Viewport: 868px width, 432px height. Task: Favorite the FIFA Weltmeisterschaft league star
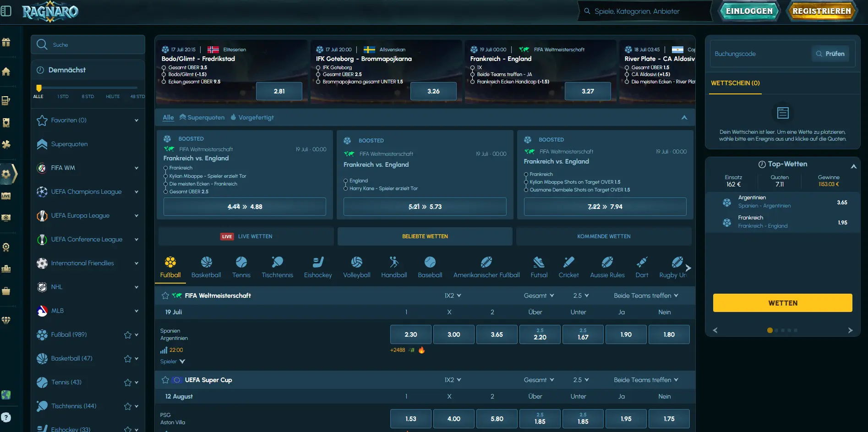tap(165, 295)
